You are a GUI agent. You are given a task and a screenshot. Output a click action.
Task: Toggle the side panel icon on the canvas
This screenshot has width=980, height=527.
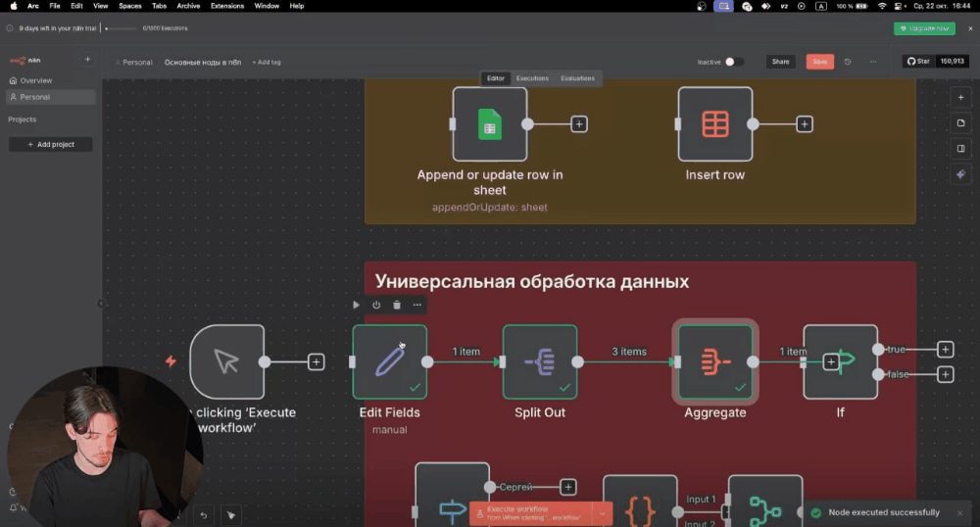pyautogui.click(x=960, y=149)
